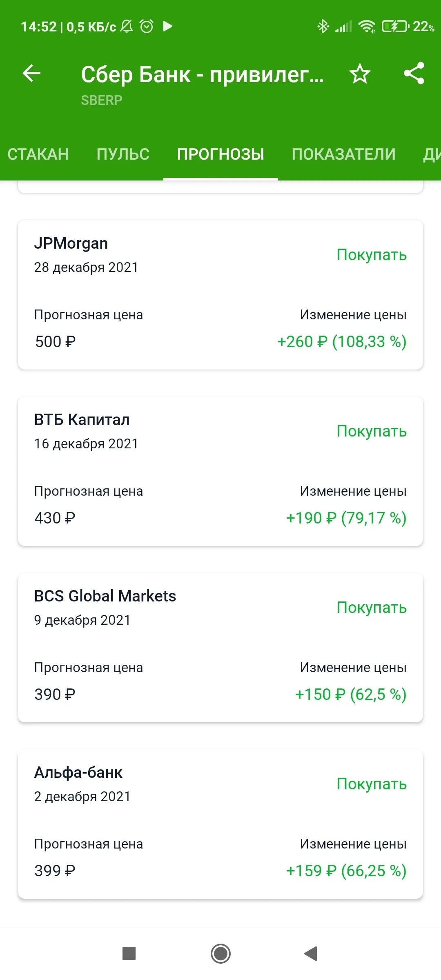Screen dimensions: 441x980
Task: Open the ПОКАЗАТЕЛИ tab
Action: click(343, 154)
